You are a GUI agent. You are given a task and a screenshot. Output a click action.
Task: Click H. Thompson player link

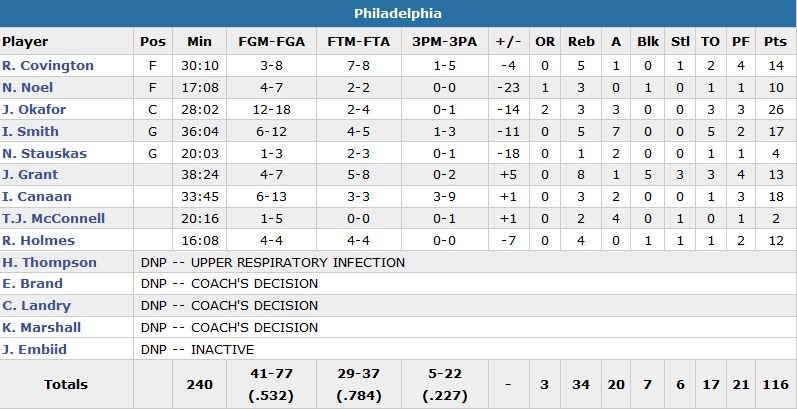49,263
